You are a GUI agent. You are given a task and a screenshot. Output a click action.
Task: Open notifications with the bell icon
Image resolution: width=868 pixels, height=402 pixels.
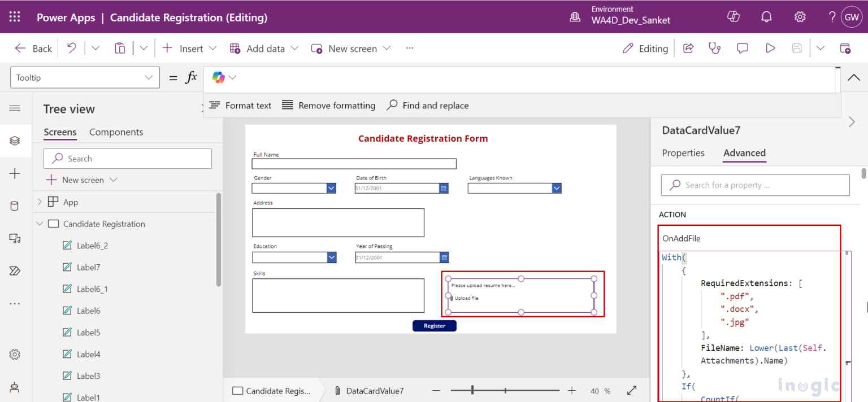point(766,16)
